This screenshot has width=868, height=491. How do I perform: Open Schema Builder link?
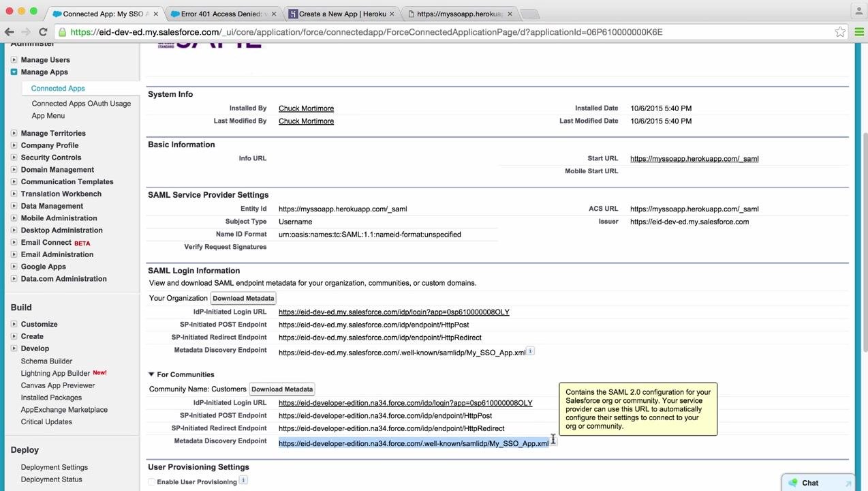pos(46,361)
